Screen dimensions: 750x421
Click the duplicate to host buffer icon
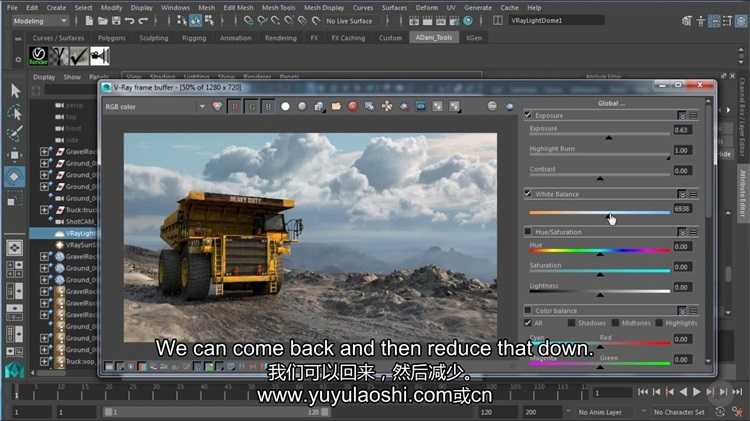tap(369, 106)
